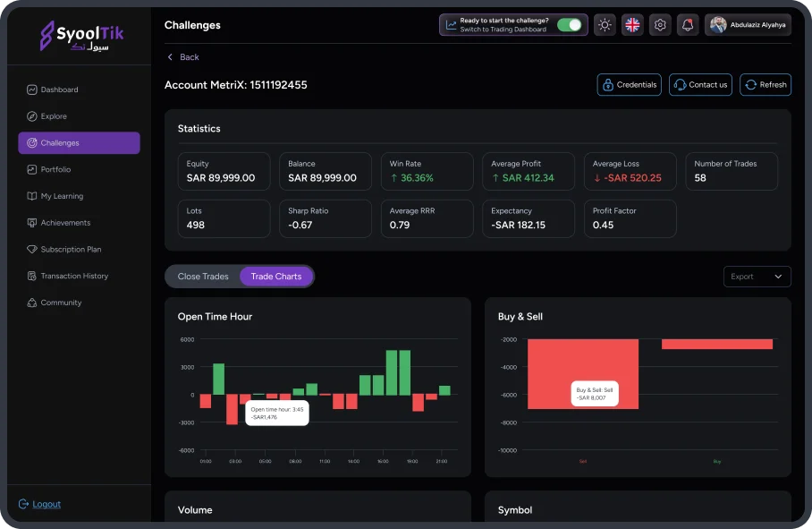Open Portfolio from the sidebar
This screenshot has width=812, height=529.
(55, 169)
